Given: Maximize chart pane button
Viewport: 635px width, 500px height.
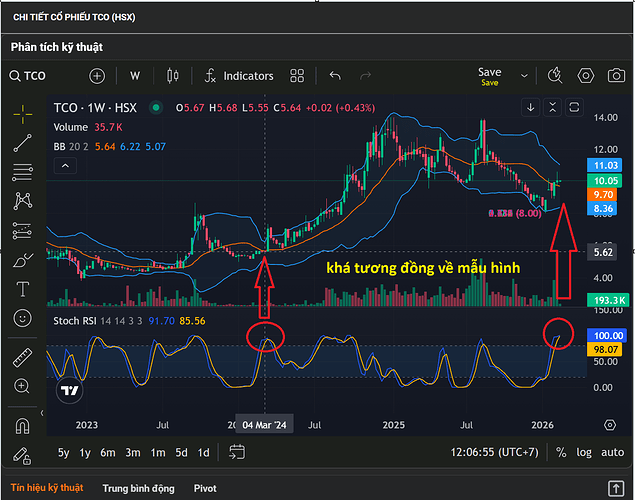Looking at the screenshot, I should (x=574, y=108).
